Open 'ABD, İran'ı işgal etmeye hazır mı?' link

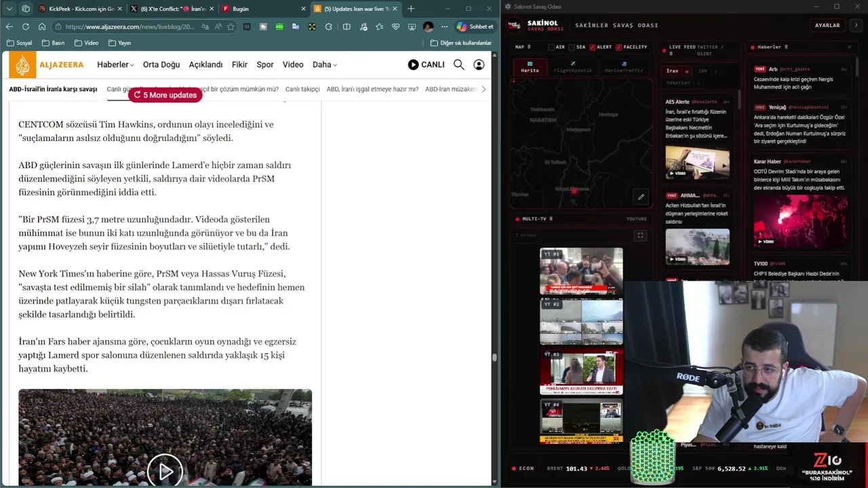click(372, 89)
